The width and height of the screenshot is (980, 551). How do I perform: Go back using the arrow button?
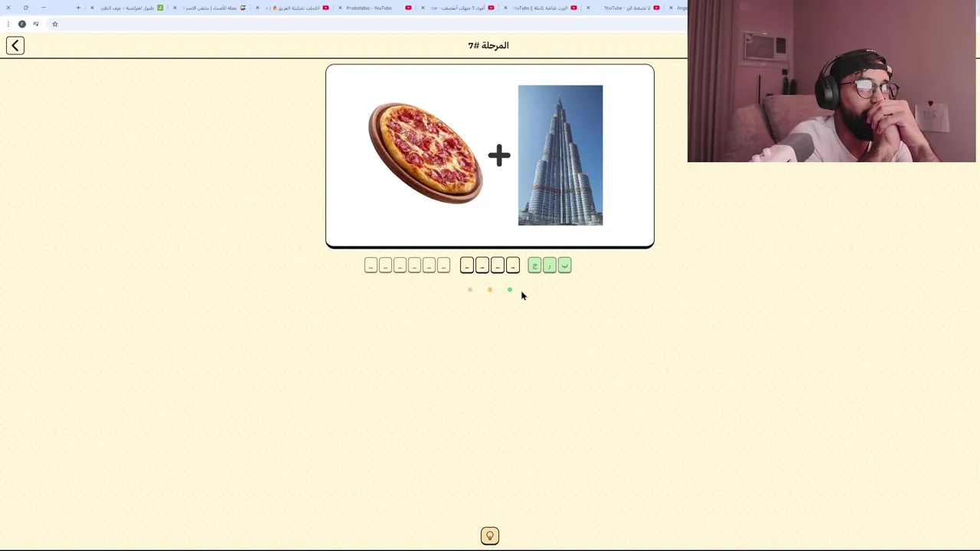click(15, 46)
